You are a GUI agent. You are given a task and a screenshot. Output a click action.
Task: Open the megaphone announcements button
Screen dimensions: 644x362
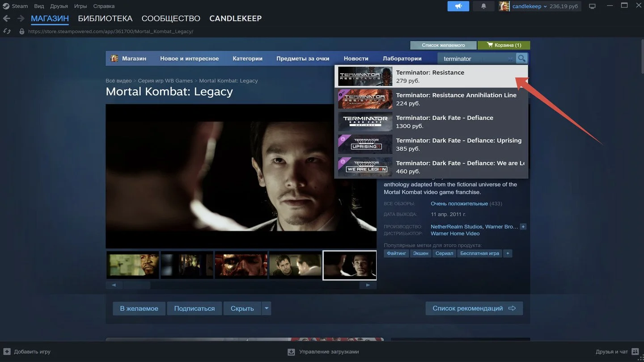[458, 6]
